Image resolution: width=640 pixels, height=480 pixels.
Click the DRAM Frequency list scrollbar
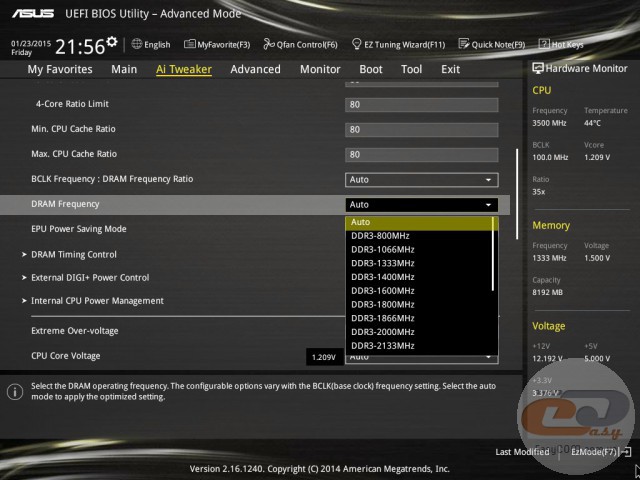(493, 254)
